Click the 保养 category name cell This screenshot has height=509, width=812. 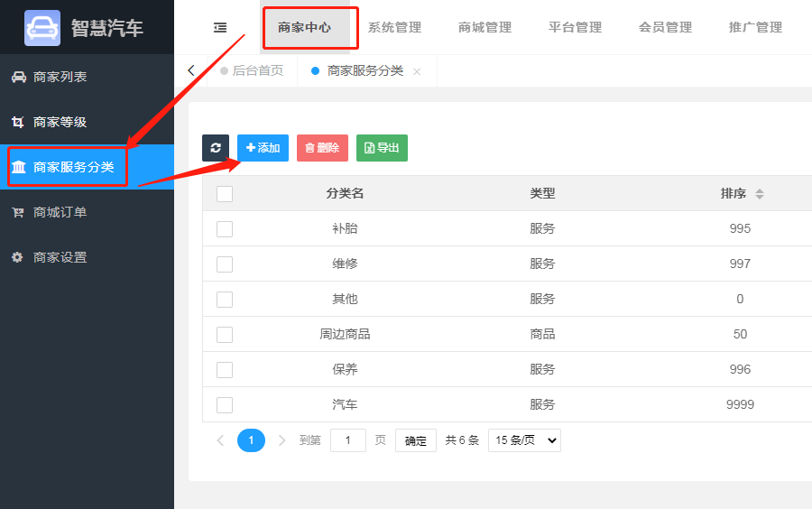click(x=345, y=370)
